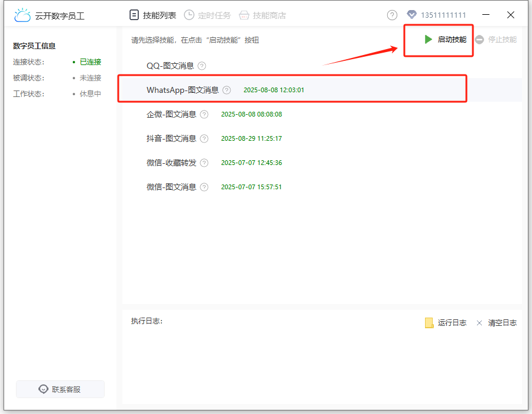Select the 企微-图文消息 skill
Image resolution: width=532 pixels, height=414 pixels.
(x=171, y=114)
